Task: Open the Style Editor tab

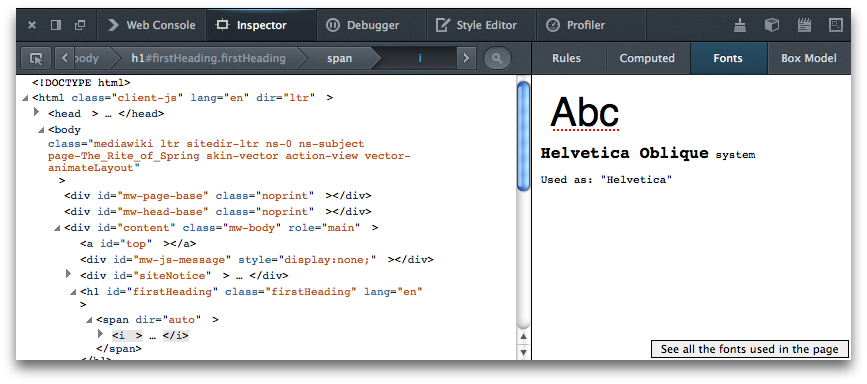Action: pyautogui.click(x=480, y=25)
